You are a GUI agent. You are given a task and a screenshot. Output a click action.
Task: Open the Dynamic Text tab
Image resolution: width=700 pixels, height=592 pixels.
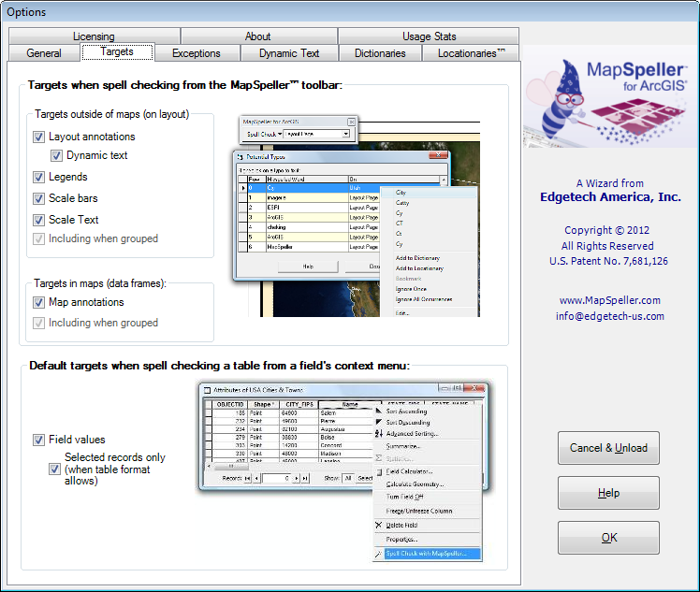pos(289,53)
